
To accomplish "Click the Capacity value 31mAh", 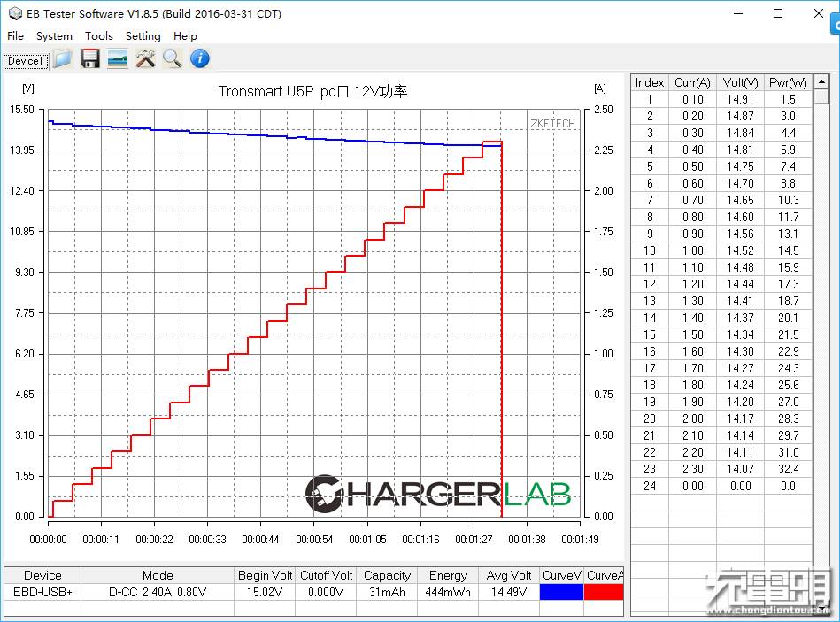I will pos(387,592).
